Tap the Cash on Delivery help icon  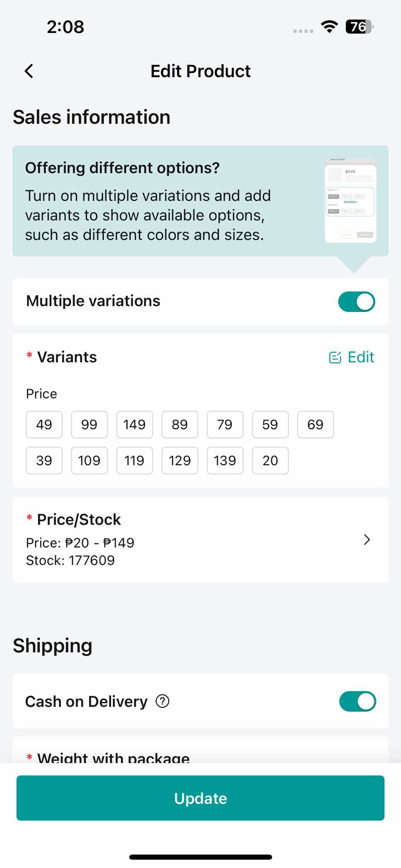click(162, 701)
